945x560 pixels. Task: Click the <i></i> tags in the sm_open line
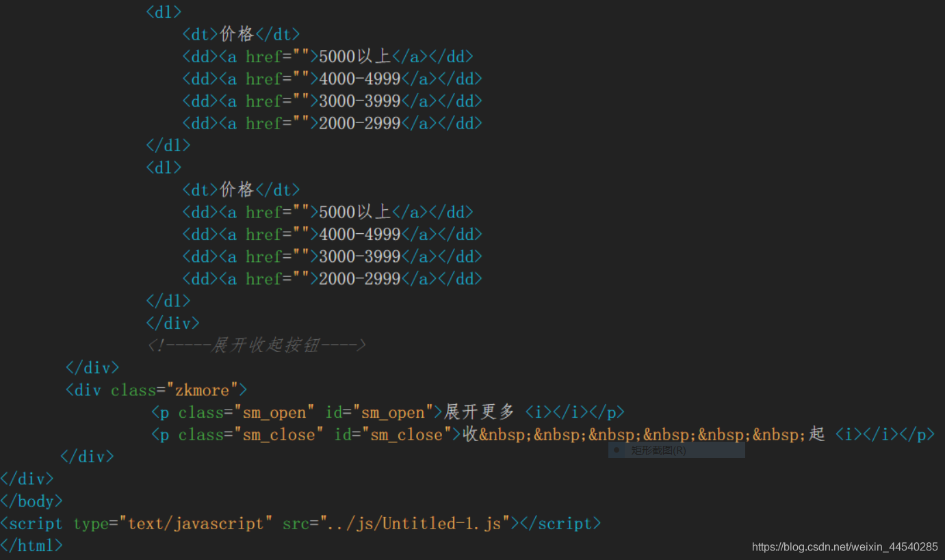[x=556, y=413]
